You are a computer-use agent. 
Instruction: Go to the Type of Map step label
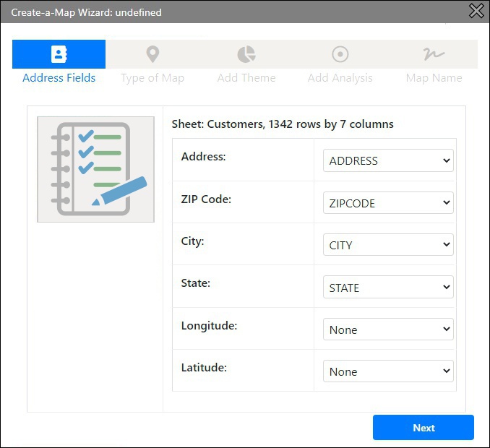click(152, 78)
